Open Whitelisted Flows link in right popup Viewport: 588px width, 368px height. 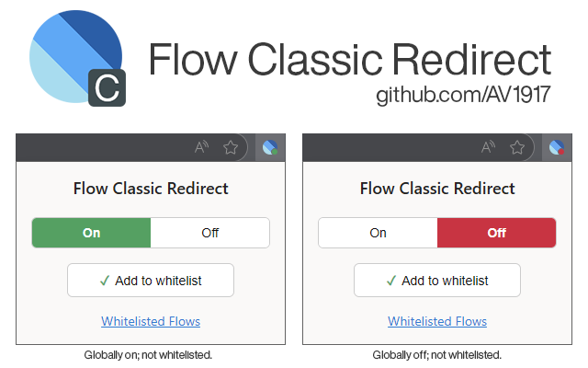(437, 321)
